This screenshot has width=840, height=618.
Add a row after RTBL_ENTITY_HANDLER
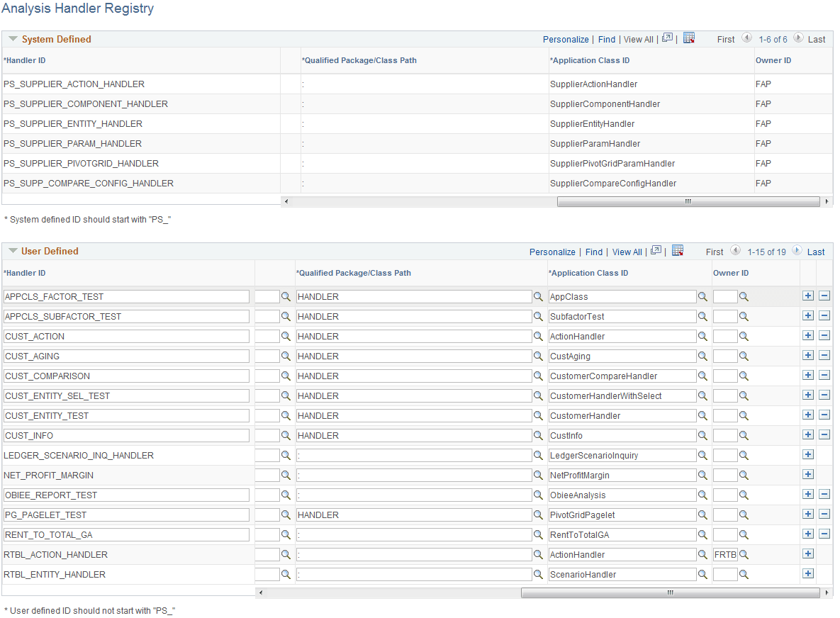808,573
